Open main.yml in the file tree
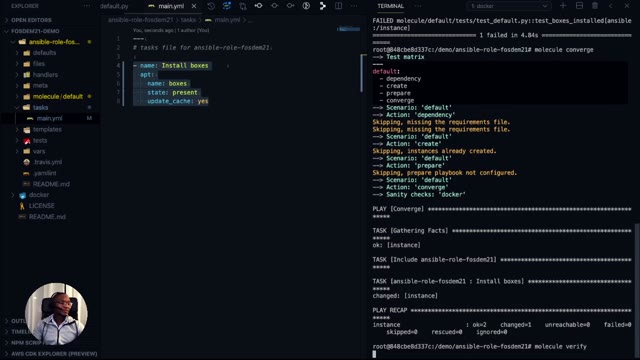The height and width of the screenshot is (360, 640). [x=49, y=118]
